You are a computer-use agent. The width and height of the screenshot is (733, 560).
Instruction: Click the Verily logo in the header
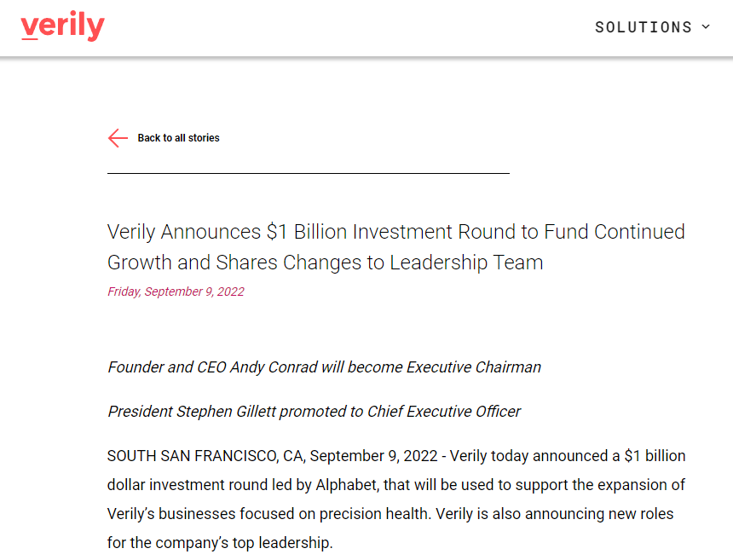pyautogui.click(x=62, y=26)
